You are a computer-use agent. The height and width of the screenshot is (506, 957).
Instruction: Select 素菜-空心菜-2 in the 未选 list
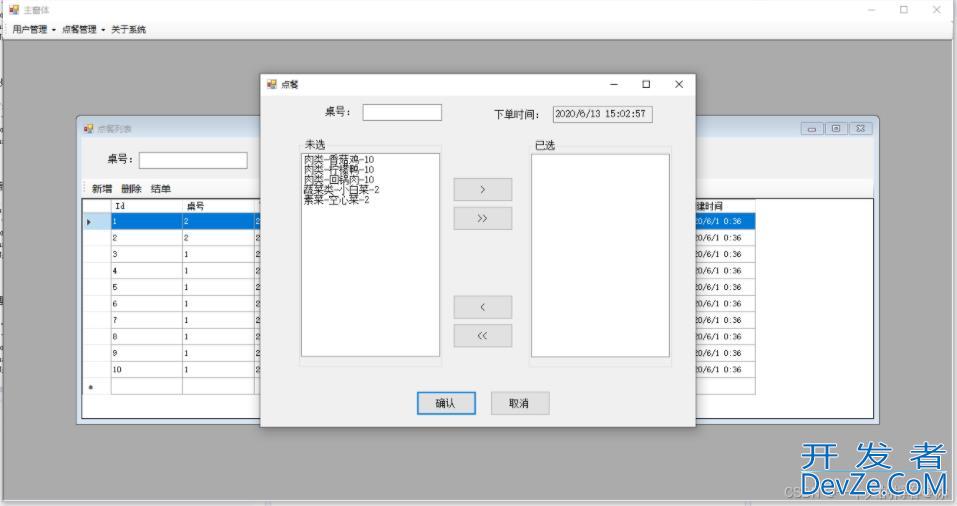coord(336,200)
